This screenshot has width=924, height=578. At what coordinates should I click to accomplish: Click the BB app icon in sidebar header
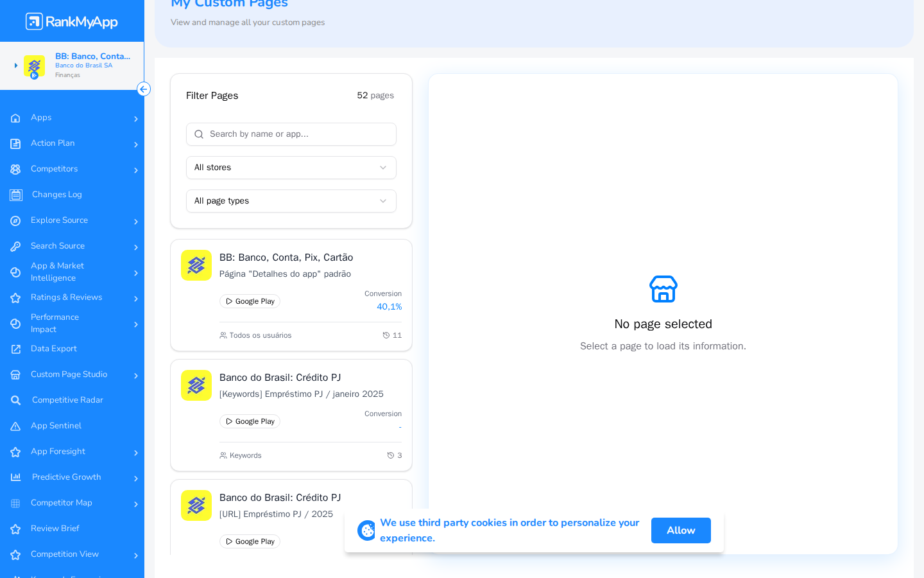point(34,66)
